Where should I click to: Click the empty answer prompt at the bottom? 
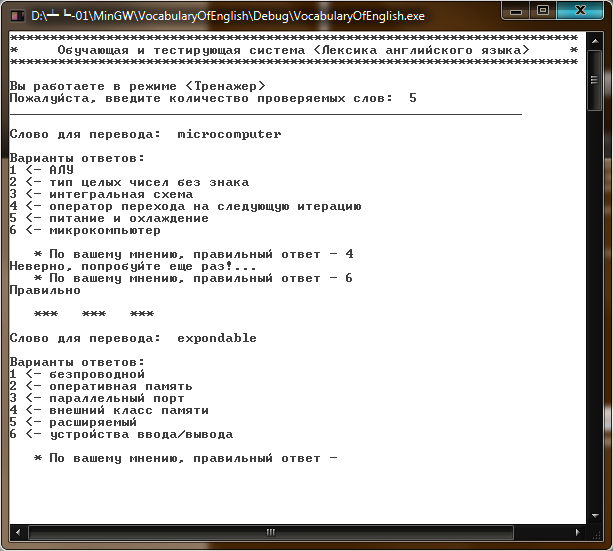coord(186,458)
